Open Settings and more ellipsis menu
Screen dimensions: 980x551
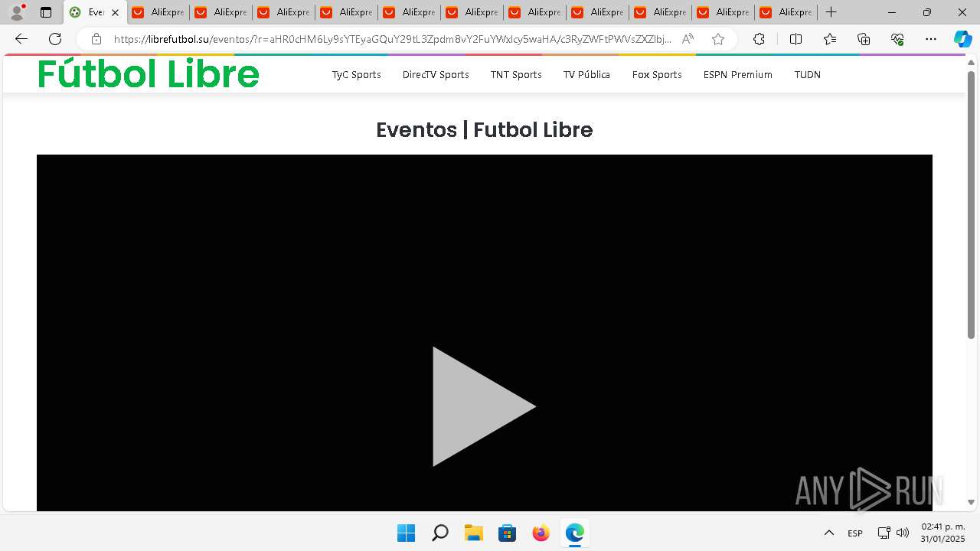(x=930, y=39)
